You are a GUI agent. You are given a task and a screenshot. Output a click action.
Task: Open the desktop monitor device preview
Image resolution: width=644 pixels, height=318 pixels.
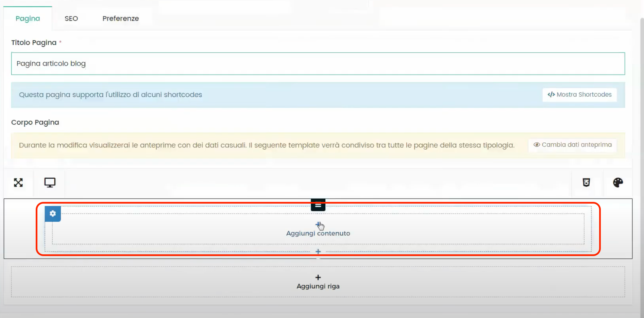pos(50,183)
